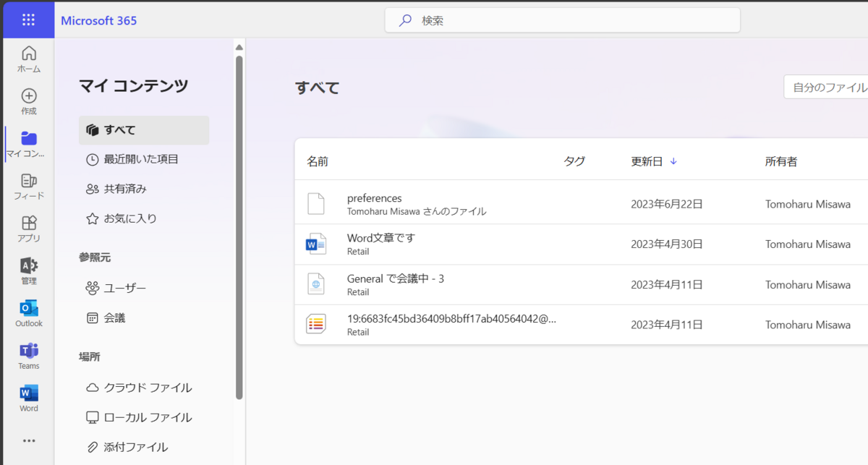
Task: Click the 検索 search field
Action: (562, 20)
